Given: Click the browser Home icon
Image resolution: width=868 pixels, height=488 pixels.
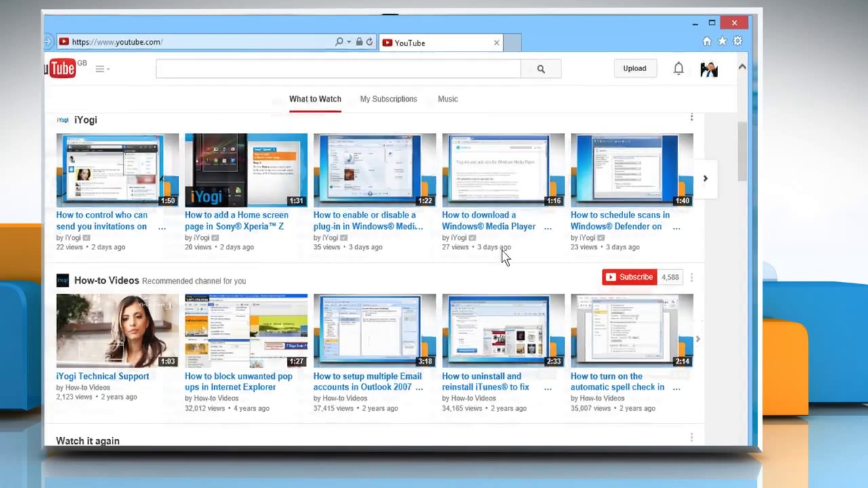Looking at the screenshot, I should [x=707, y=41].
